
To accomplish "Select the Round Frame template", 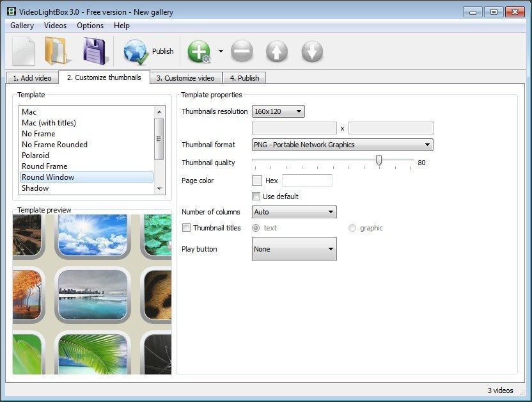I will tap(87, 166).
